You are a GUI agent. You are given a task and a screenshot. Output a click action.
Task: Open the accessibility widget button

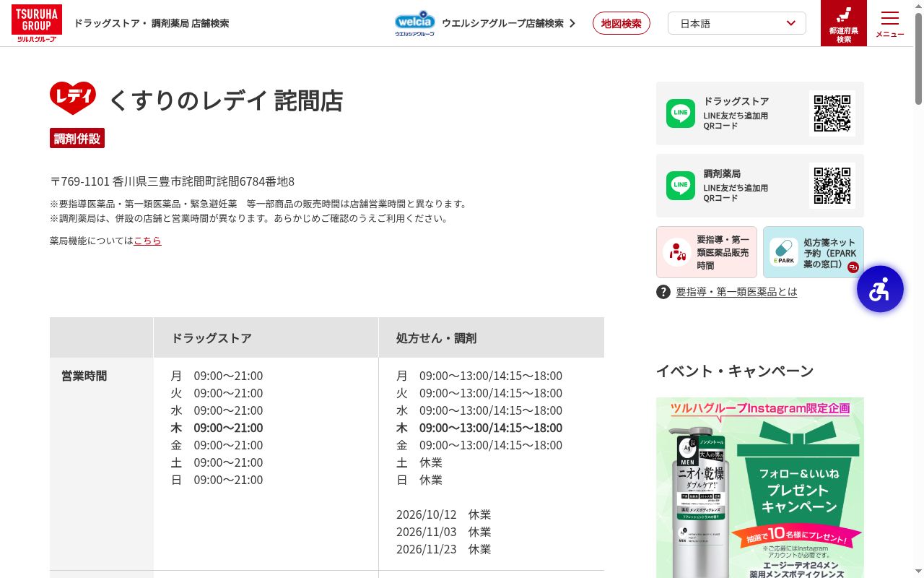point(880,289)
